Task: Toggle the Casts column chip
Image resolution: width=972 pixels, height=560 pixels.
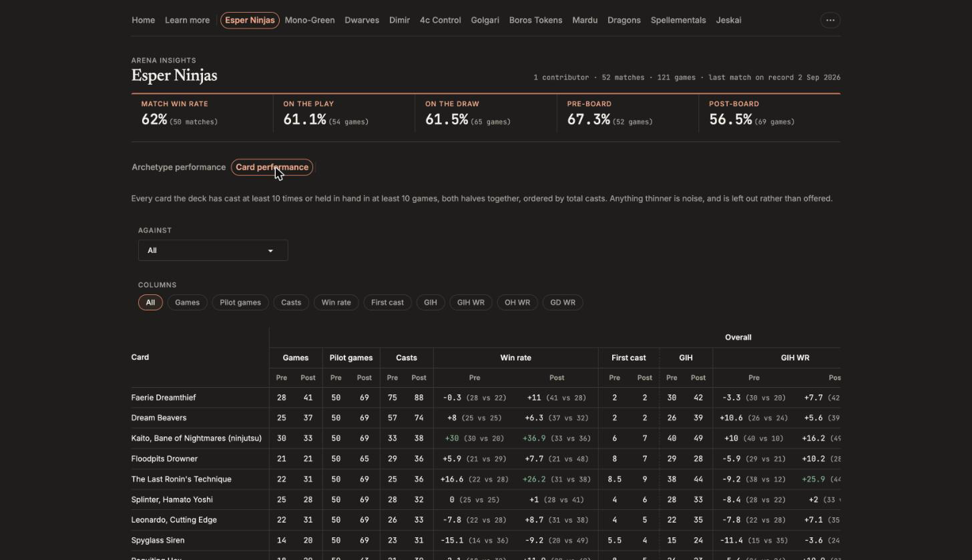Action: pos(291,302)
